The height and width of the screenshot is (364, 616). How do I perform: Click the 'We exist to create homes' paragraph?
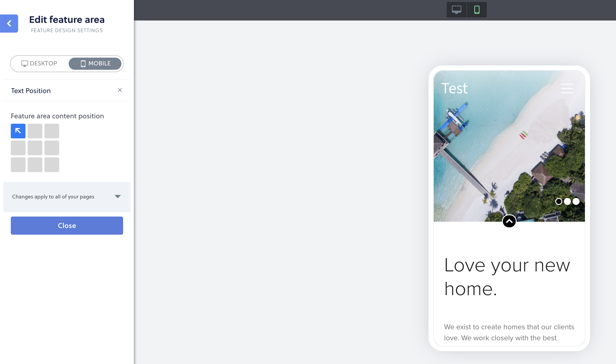coord(509,332)
